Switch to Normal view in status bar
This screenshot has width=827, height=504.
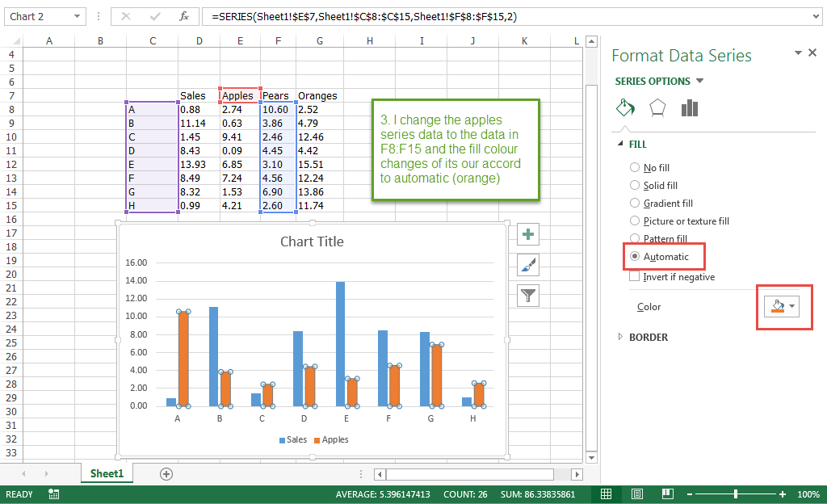pyautogui.click(x=606, y=494)
